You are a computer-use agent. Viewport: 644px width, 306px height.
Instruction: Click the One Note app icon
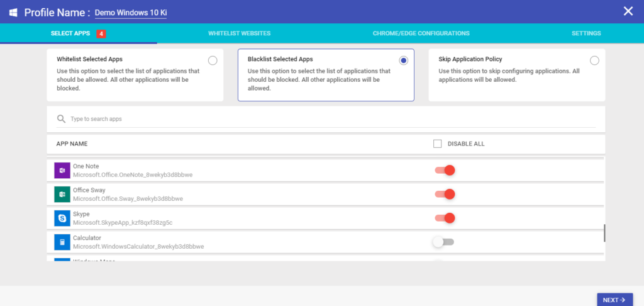[62, 170]
